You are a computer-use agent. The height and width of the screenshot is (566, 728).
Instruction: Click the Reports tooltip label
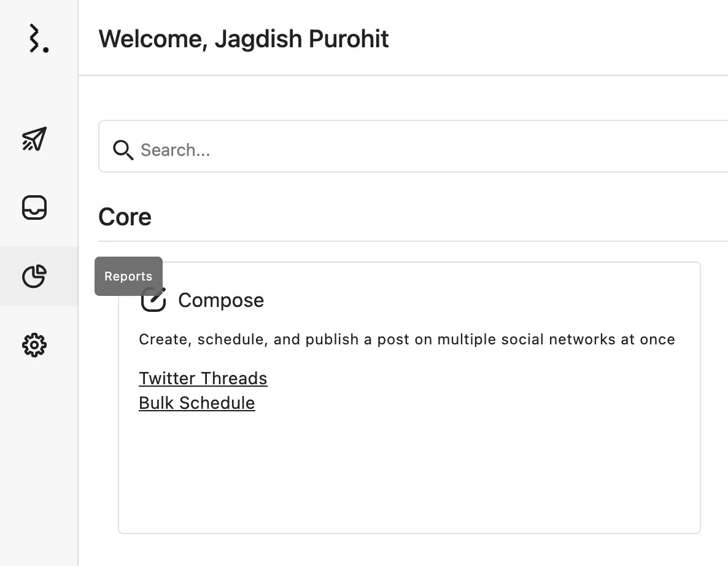tap(128, 276)
